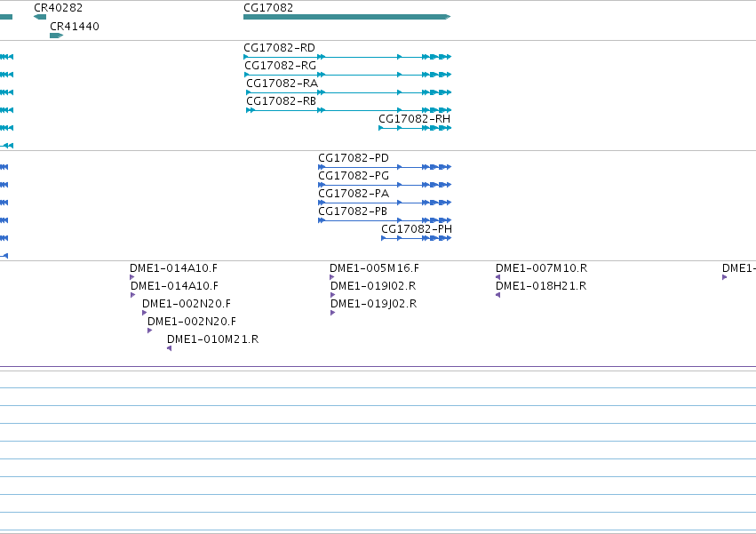Open transcript CG17082-RD
This screenshot has height=534, width=756.
click(347, 57)
